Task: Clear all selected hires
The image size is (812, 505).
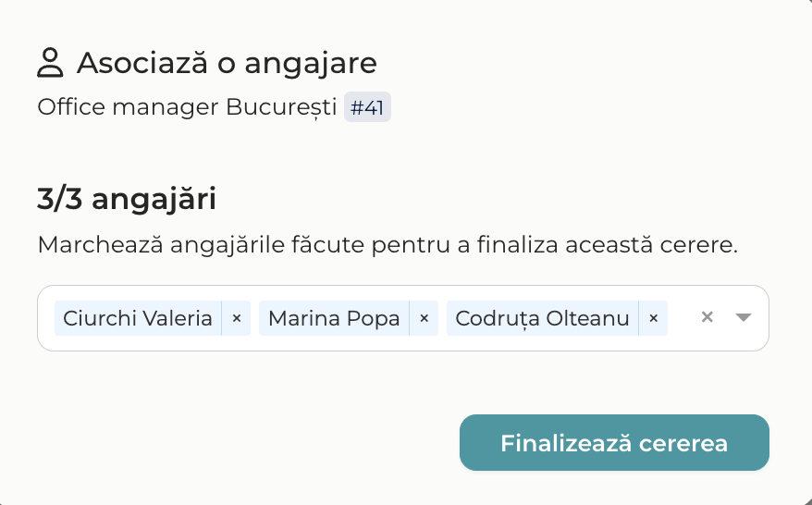Action: pyautogui.click(x=707, y=317)
